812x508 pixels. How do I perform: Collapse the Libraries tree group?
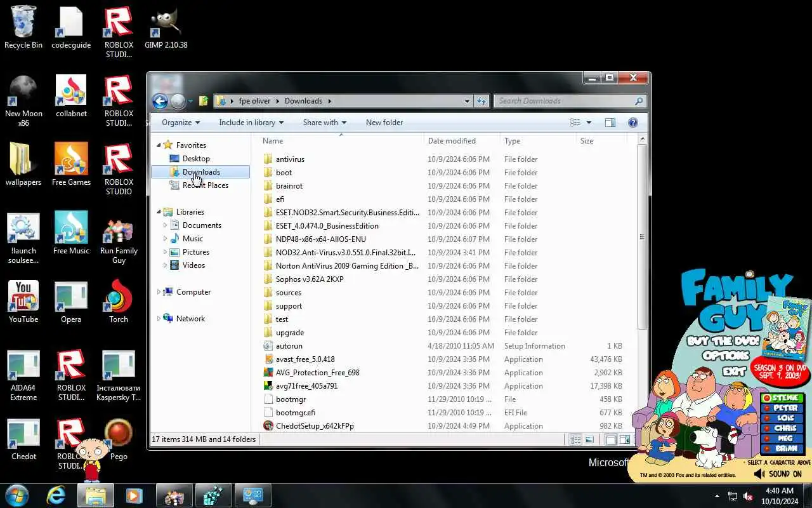(159, 211)
